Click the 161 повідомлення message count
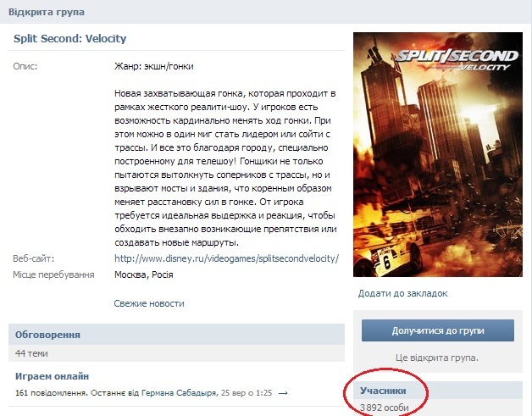Viewport: 532px width, 416px height. coord(51,393)
